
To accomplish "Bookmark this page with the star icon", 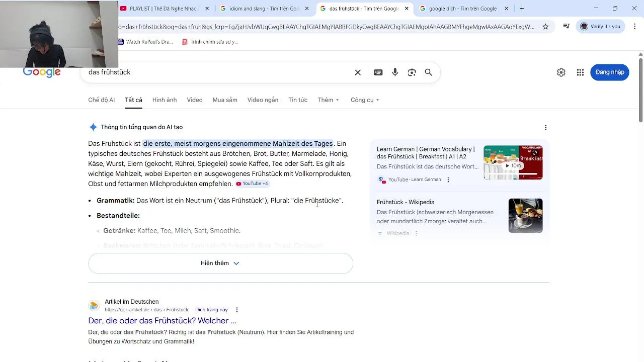I will (x=545, y=27).
